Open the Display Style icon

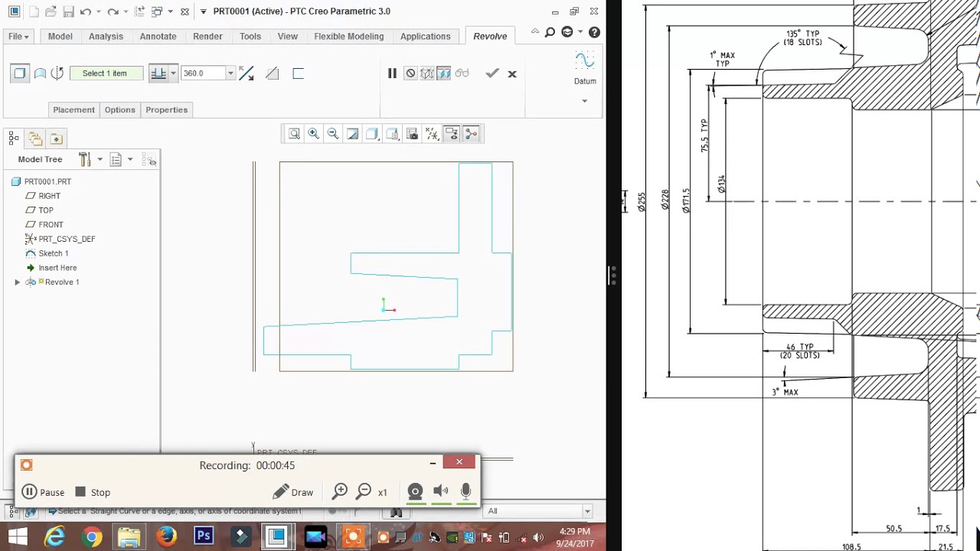click(x=372, y=134)
